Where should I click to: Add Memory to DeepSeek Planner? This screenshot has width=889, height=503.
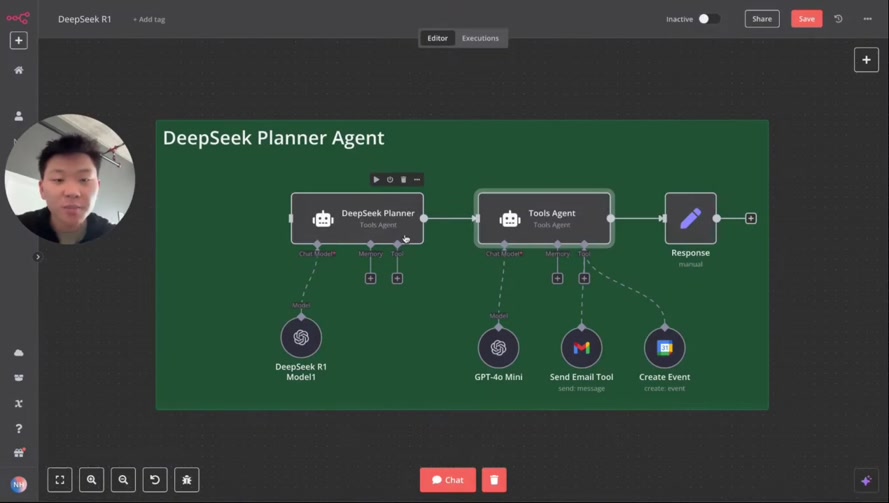[x=370, y=278]
